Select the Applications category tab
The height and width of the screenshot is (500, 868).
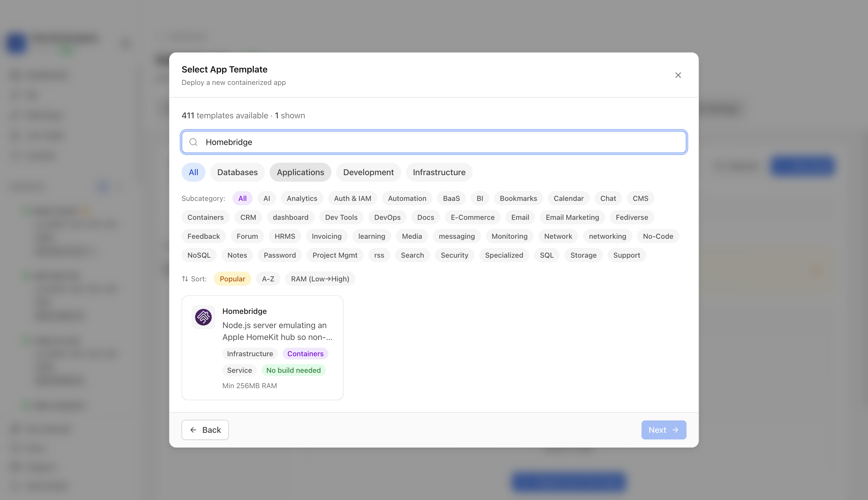coord(300,172)
